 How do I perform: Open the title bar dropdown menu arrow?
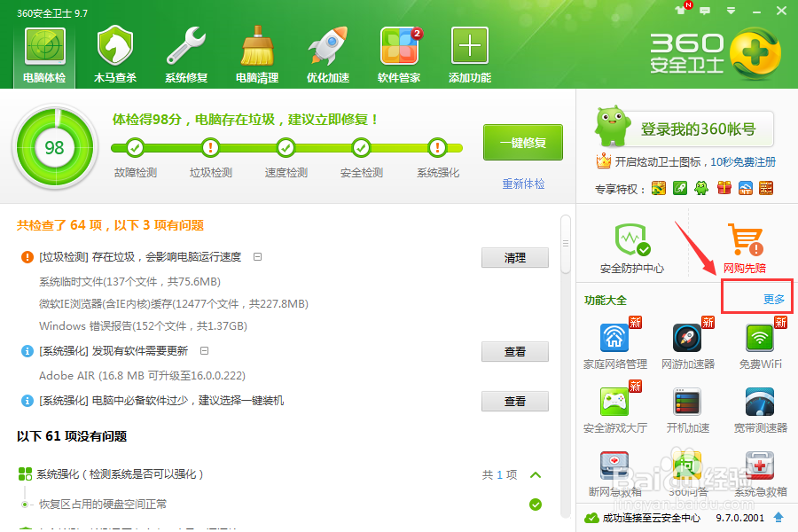[731, 11]
